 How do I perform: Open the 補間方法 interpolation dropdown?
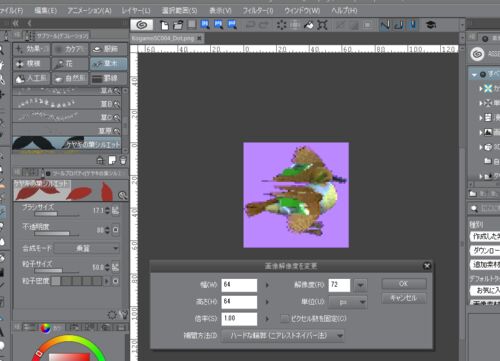[283, 336]
